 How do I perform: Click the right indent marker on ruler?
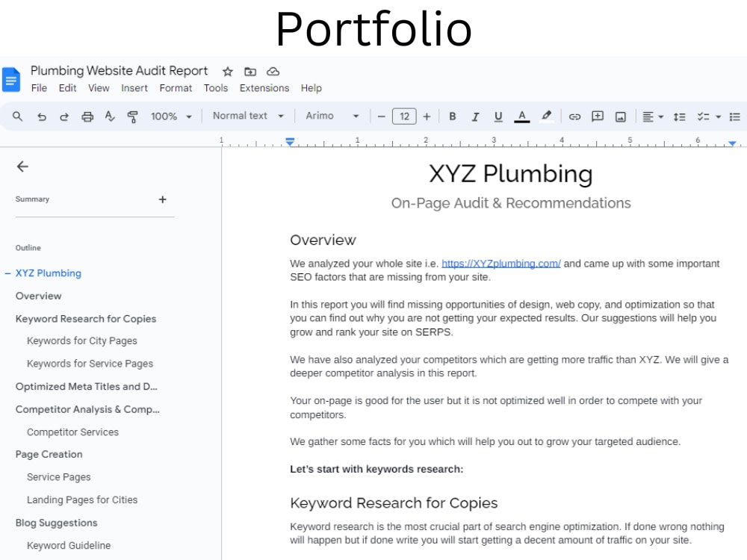pos(732,143)
